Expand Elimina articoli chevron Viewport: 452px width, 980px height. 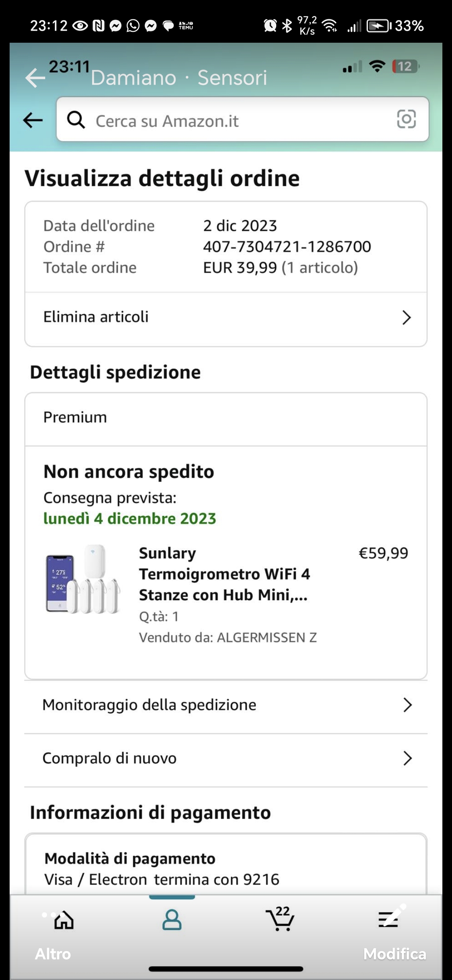[x=406, y=317]
